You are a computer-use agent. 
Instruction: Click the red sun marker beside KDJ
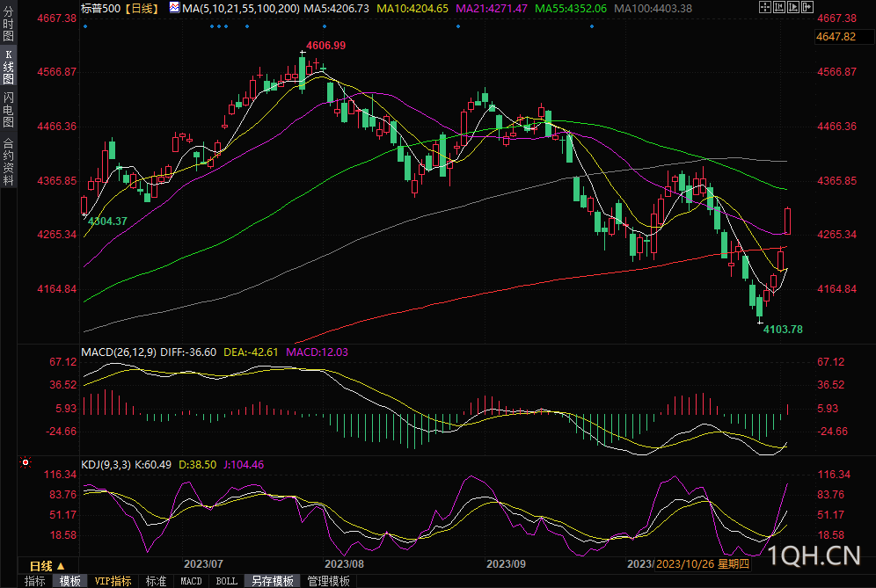point(25,461)
